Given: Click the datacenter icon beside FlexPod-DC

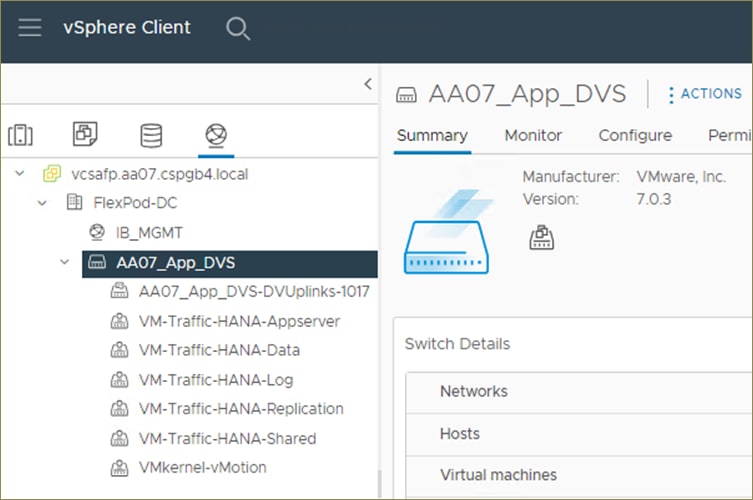Looking at the screenshot, I should 74,202.
